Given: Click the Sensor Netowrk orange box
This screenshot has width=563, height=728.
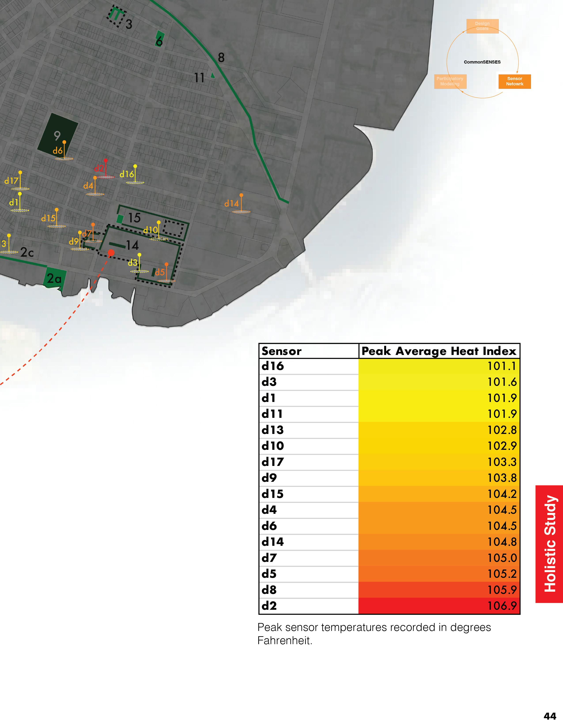Looking at the screenshot, I should click(x=514, y=81).
